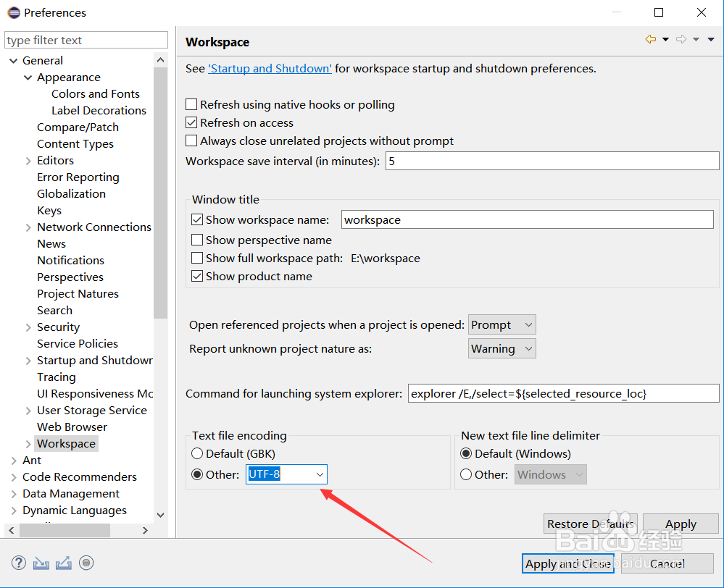The width and height of the screenshot is (724, 588).
Task: Open the forward history dropdown arrow
Action: (x=696, y=40)
